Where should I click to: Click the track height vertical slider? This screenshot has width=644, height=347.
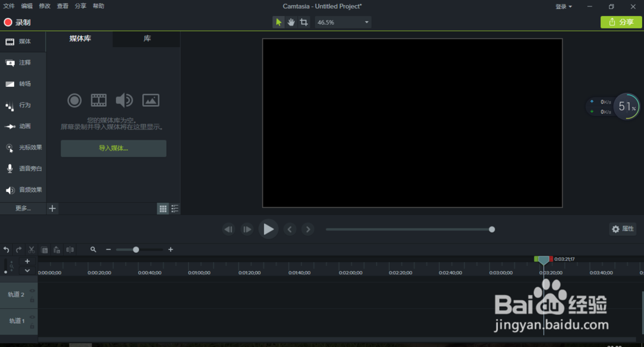[5, 266]
